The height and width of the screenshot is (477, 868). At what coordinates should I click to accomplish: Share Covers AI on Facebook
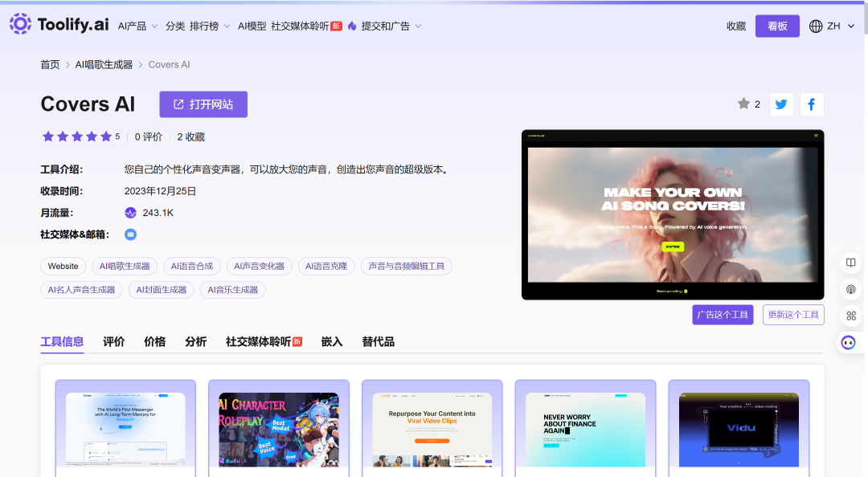812,104
